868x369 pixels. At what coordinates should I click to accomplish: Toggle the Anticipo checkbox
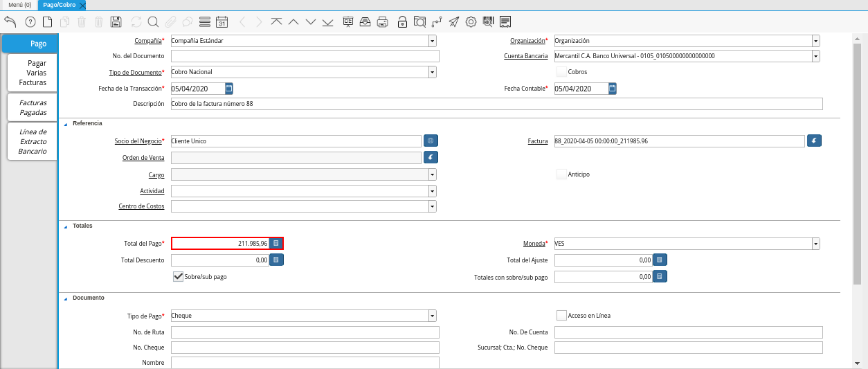point(561,174)
